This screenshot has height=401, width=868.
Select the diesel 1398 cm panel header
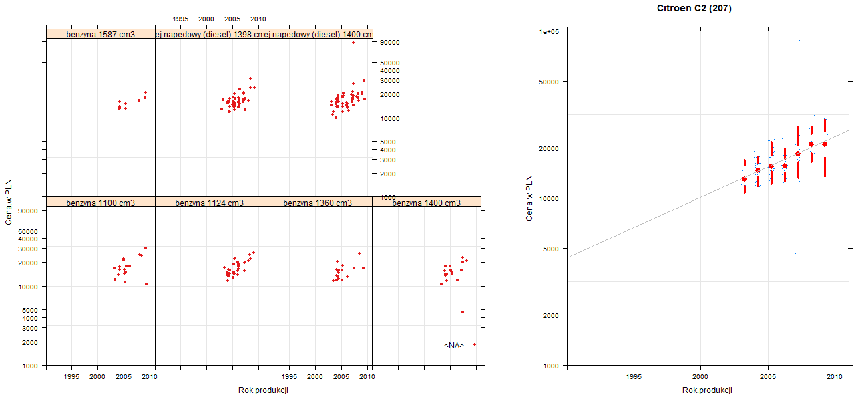tap(210, 34)
